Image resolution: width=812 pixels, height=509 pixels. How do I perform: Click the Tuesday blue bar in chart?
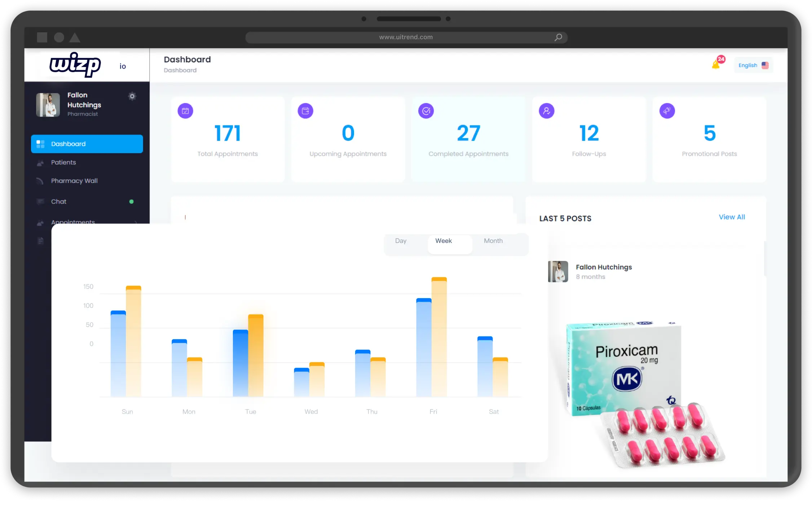click(x=240, y=363)
